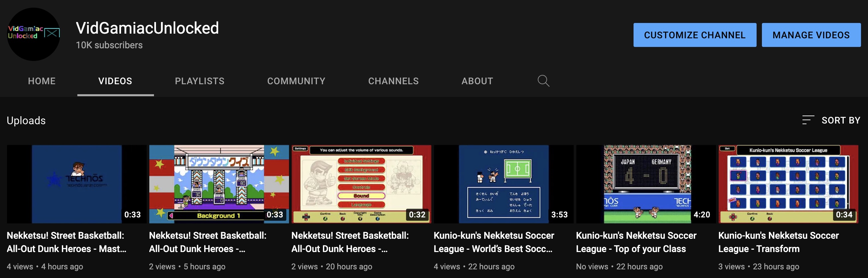Open the SORT BY dropdown

831,120
